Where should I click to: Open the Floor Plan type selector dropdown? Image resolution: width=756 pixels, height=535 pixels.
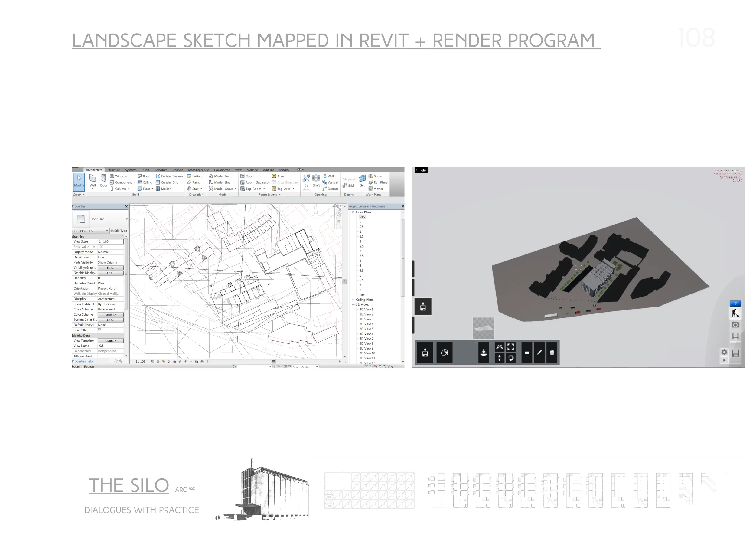[x=126, y=219]
